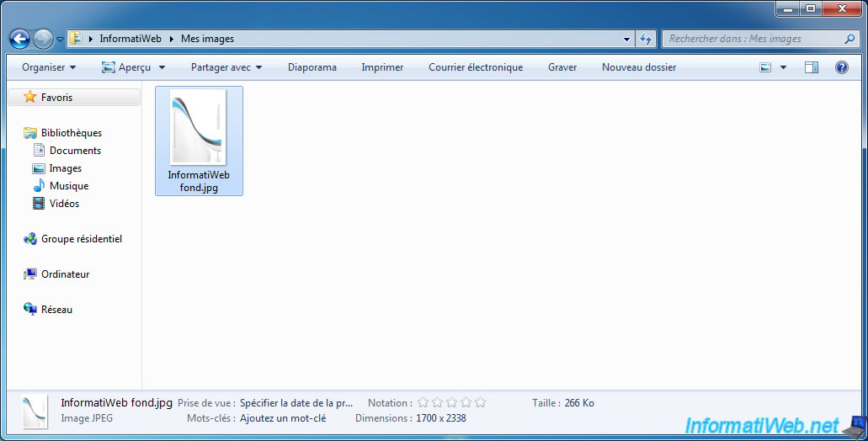Open the Aperçu dropdown arrow
This screenshot has width=868, height=441.
coord(162,67)
